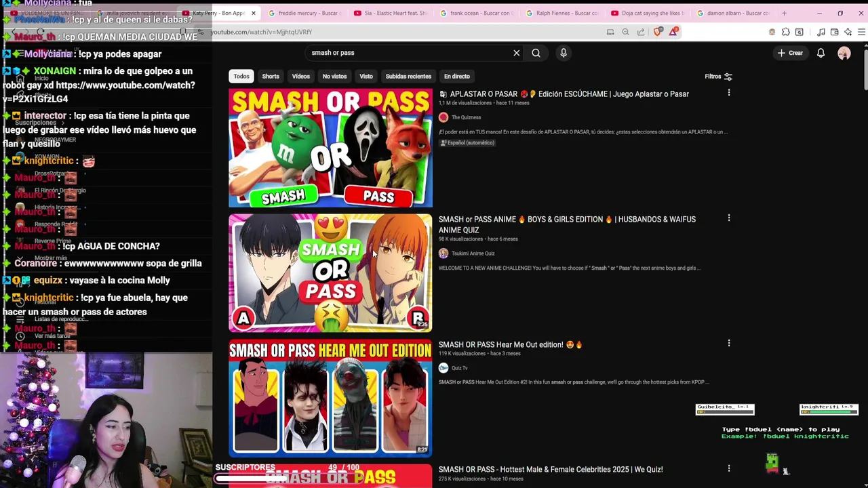This screenshot has width=868, height=488.
Task: Switch to the freddie mercury search tab
Action: point(305,13)
